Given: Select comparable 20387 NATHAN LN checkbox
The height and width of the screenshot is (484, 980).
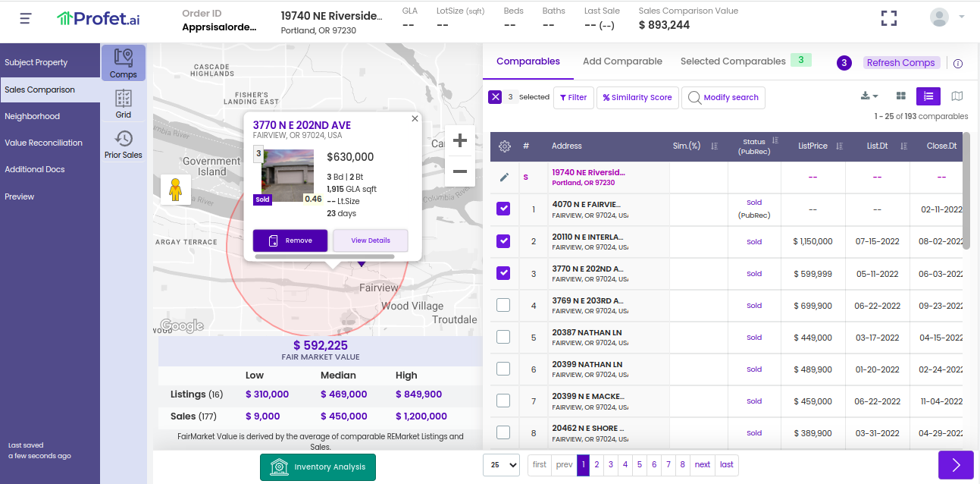Looking at the screenshot, I should (503, 337).
